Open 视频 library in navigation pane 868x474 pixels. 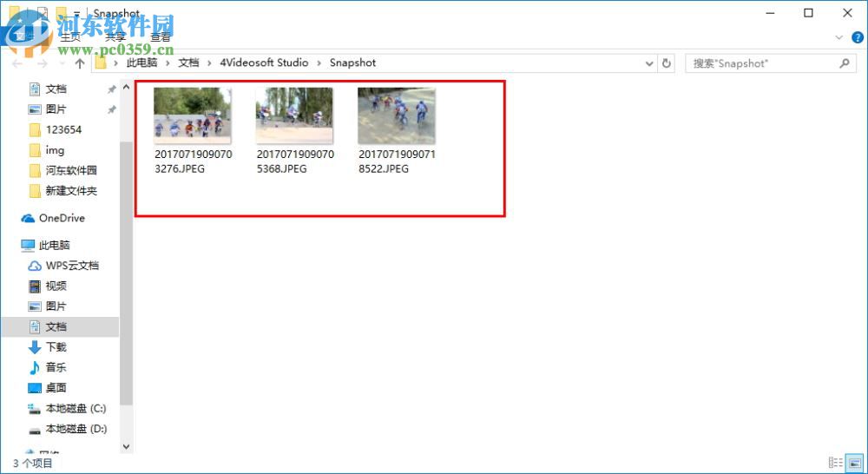(56, 286)
